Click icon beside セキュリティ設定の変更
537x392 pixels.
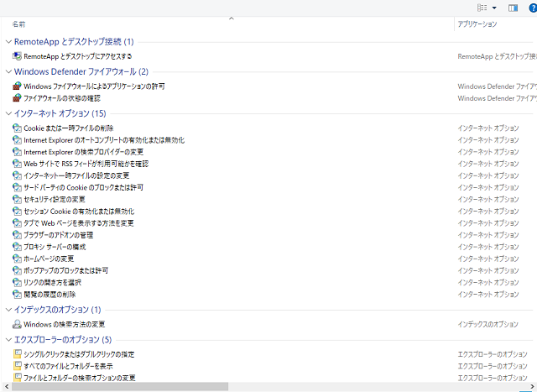(x=17, y=199)
